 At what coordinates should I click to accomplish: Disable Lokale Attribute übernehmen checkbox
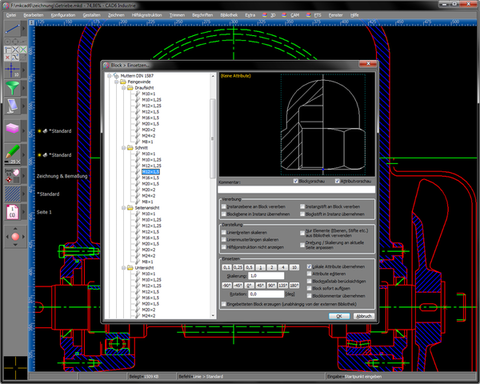(309, 267)
